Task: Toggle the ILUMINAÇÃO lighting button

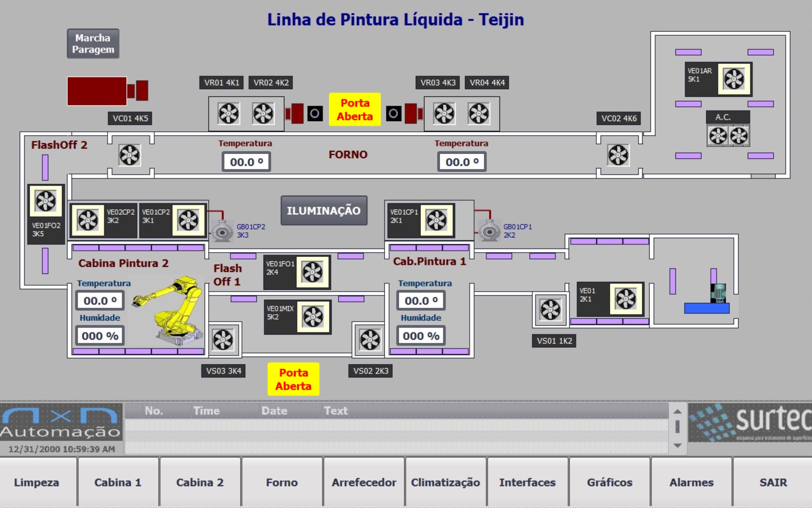Action: [x=324, y=211]
